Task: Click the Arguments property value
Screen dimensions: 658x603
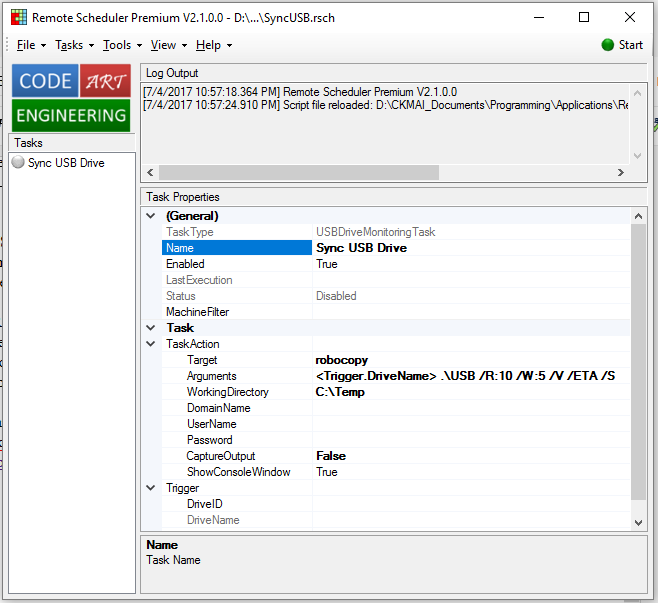Action: point(471,376)
